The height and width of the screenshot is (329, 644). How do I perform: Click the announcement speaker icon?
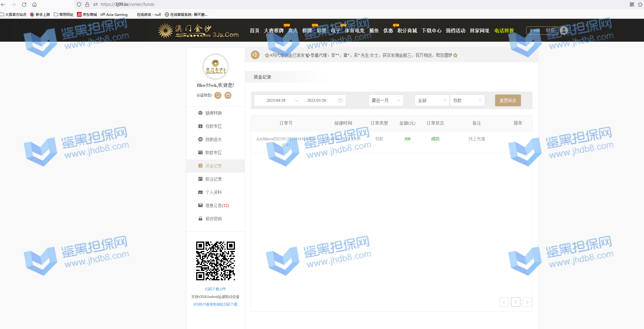click(255, 55)
